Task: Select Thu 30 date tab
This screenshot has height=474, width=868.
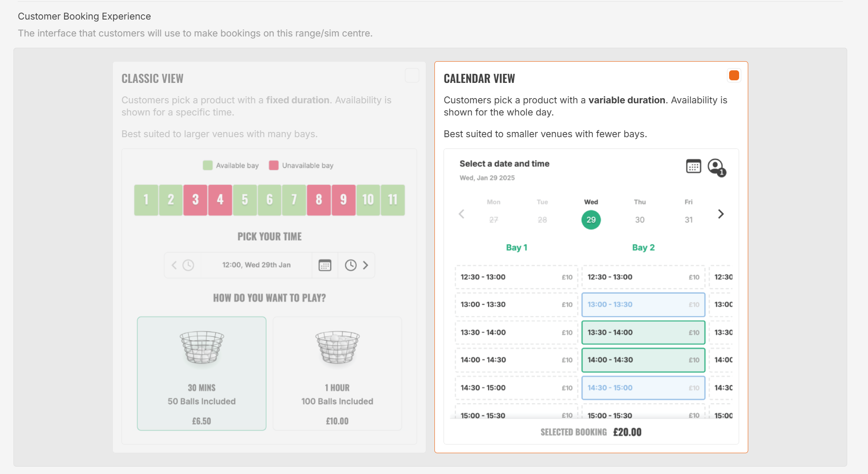Action: [x=640, y=213]
